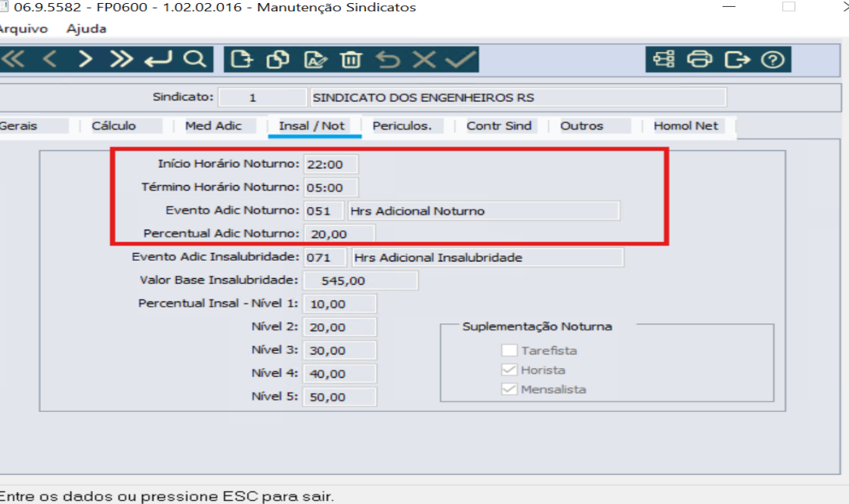849x504 pixels.
Task: Go to next record arrow
Action: click(85, 58)
